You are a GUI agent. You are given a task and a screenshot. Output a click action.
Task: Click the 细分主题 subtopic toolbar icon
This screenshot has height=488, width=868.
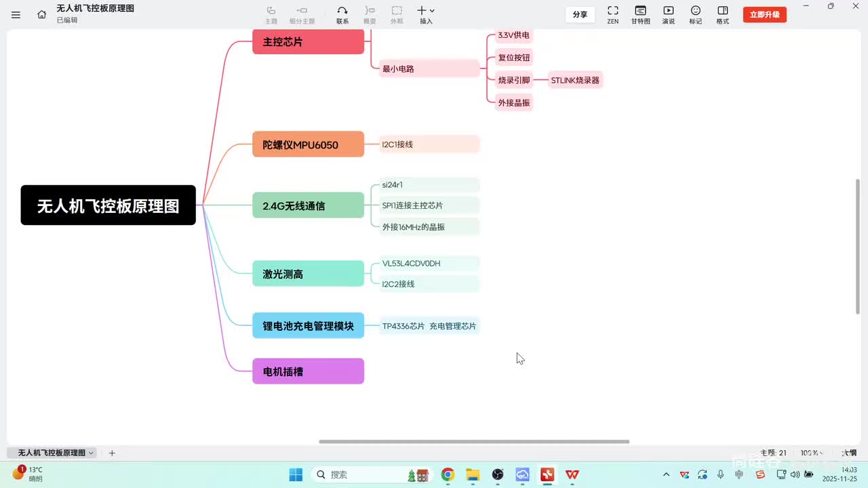pos(302,14)
